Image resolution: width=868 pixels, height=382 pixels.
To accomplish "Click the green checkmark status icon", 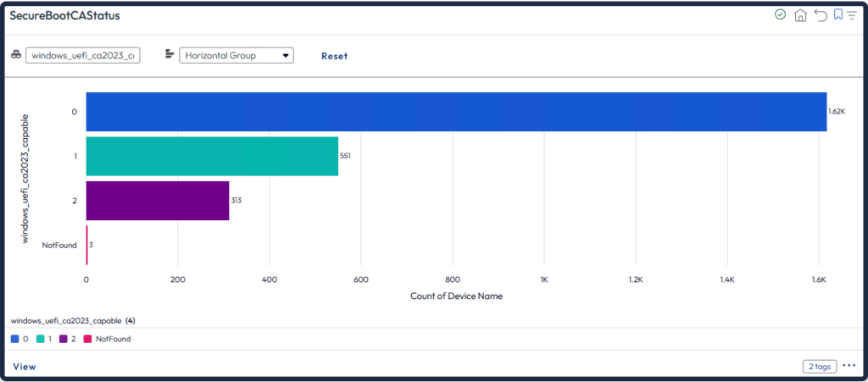I will click(780, 15).
